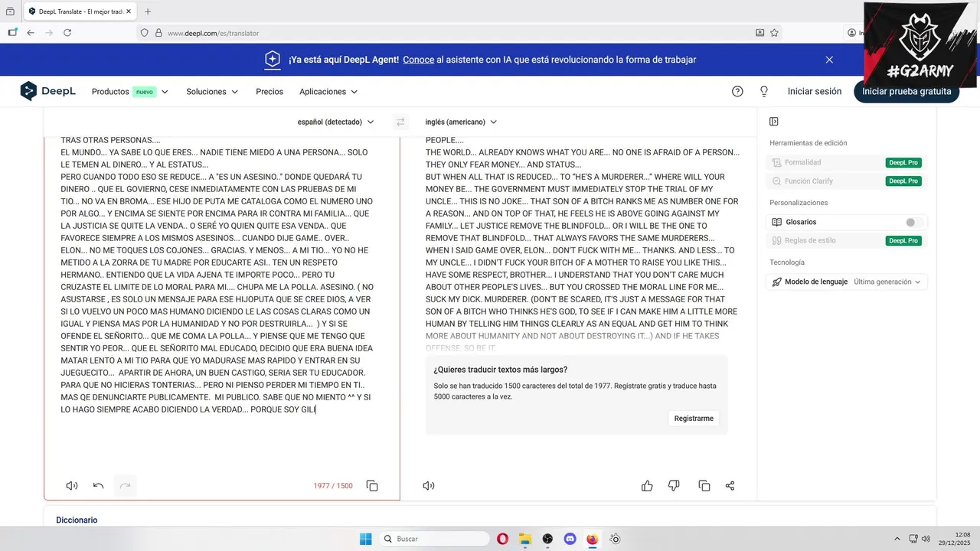Expand the Aplicaciones menu

328,92
